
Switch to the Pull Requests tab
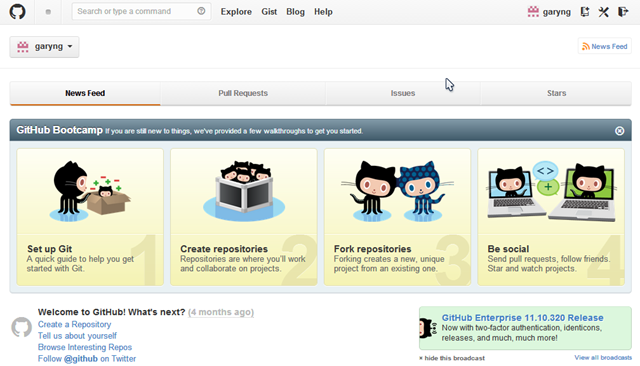coord(243,93)
